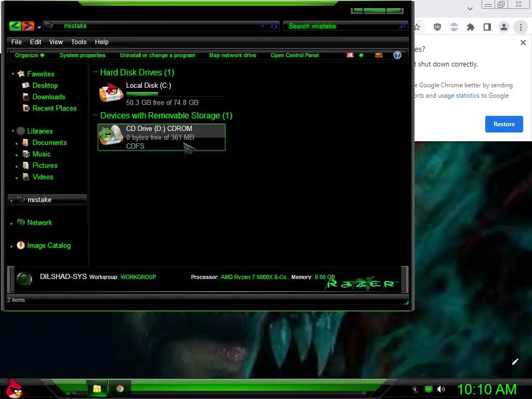532x399 pixels.
Task: Open Chrome tab search chevron
Action: coord(470,9)
